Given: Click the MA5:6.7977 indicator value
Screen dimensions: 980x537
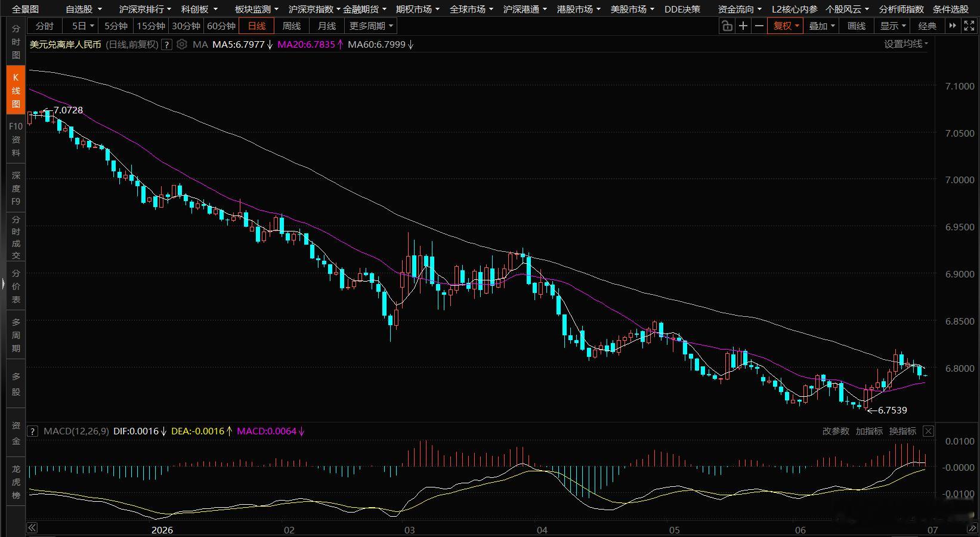Looking at the screenshot, I should pyautogui.click(x=239, y=44).
